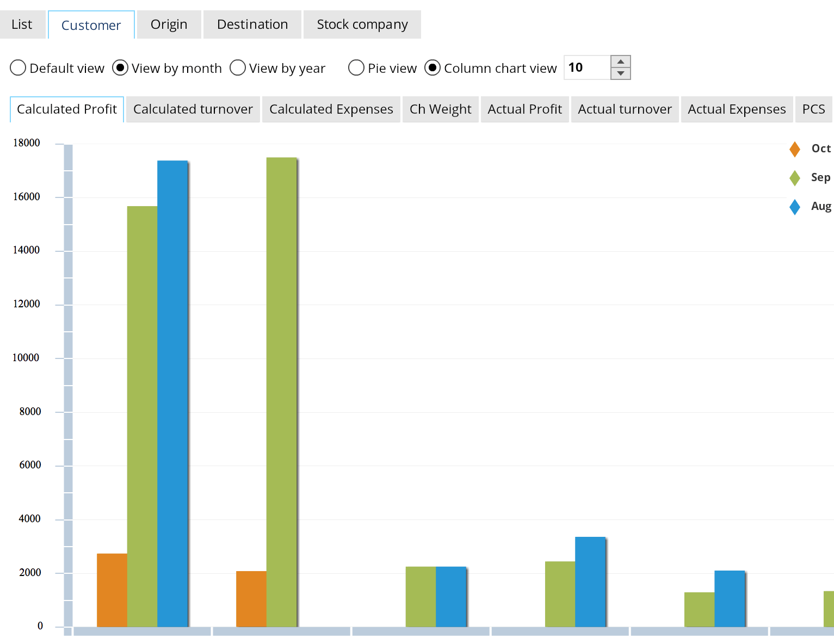Enable View by year
Viewport: 834px width, 644px height.
click(x=238, y=67)
